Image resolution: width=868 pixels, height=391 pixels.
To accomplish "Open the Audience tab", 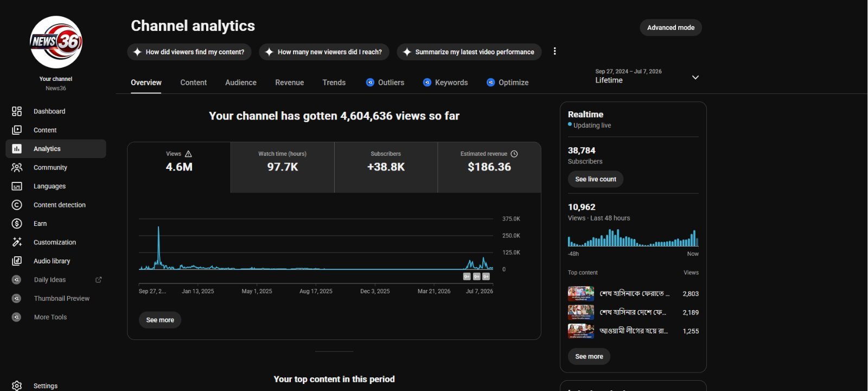I will pyautogui.click(x=241, y=83).
